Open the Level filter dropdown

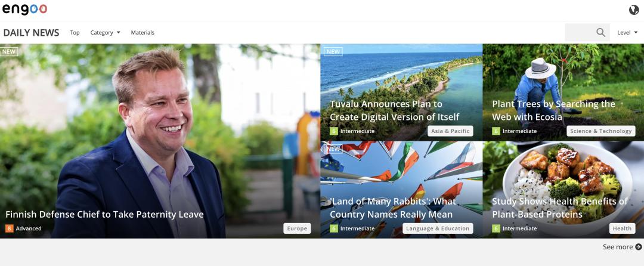(627, 32)
